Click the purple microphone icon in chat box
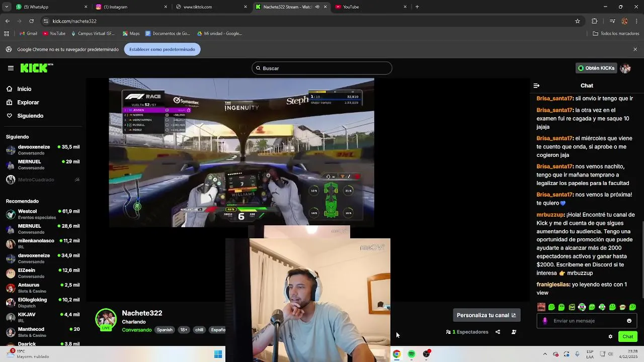This screenshot has height=362, width=644. coord(545,321)
